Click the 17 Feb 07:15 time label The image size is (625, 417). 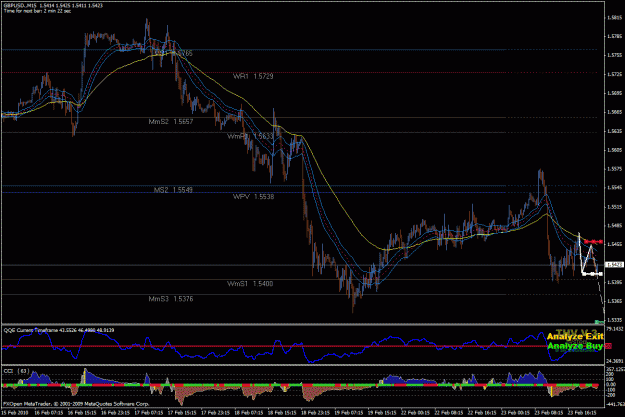(149, 412)
